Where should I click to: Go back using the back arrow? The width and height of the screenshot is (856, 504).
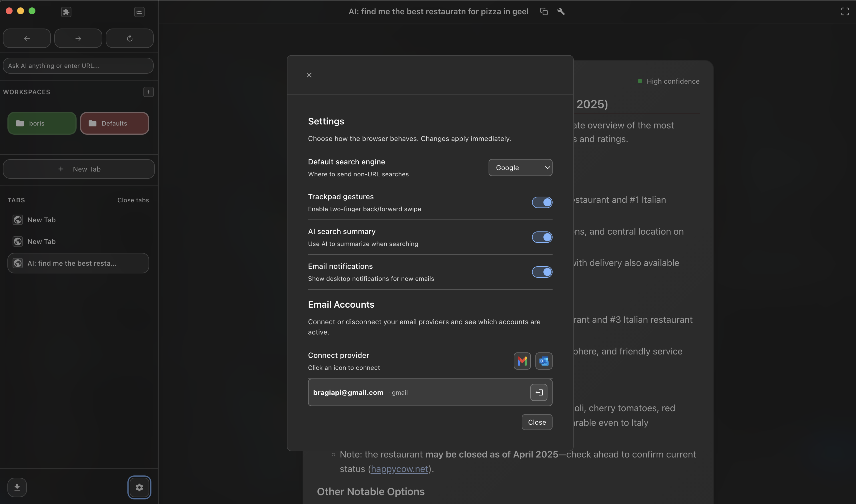27,38
